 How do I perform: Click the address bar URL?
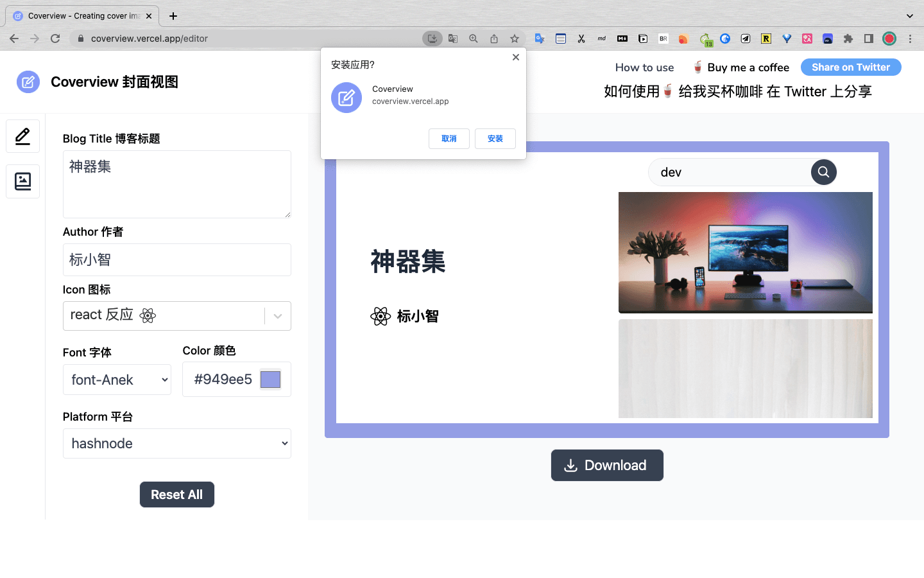pyautogui.click(x=150, y=39)
